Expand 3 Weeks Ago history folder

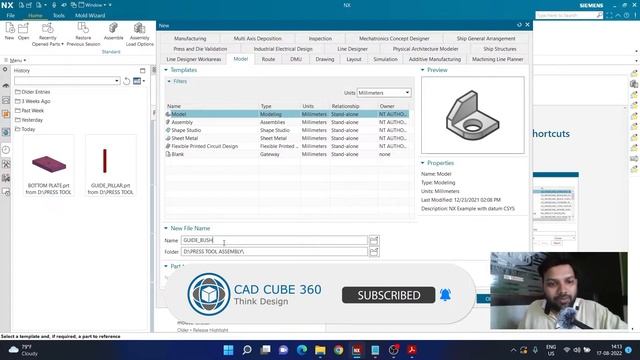(x=32, y=101)
